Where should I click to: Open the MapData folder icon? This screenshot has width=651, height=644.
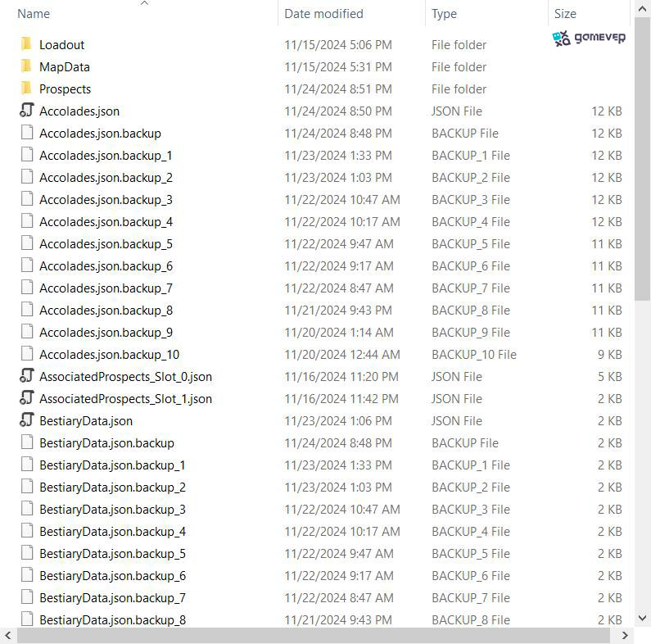(x=26, y=66)
